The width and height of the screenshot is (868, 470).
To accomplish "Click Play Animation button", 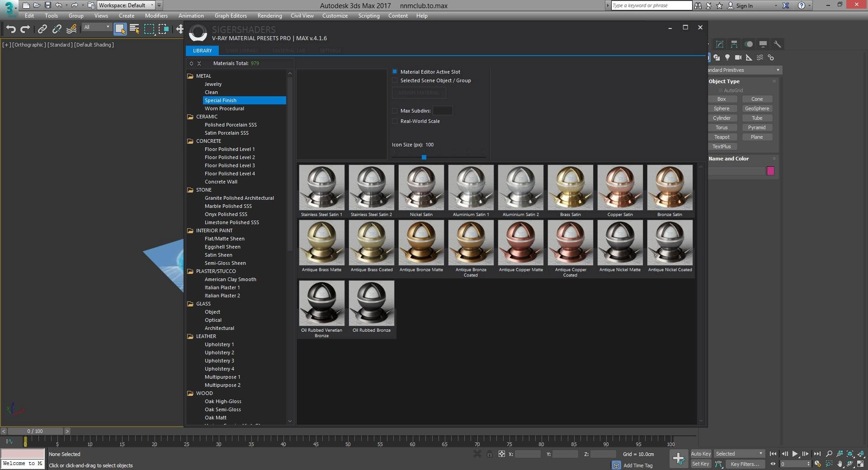I will pyautogui.click(x=795, y=454).
